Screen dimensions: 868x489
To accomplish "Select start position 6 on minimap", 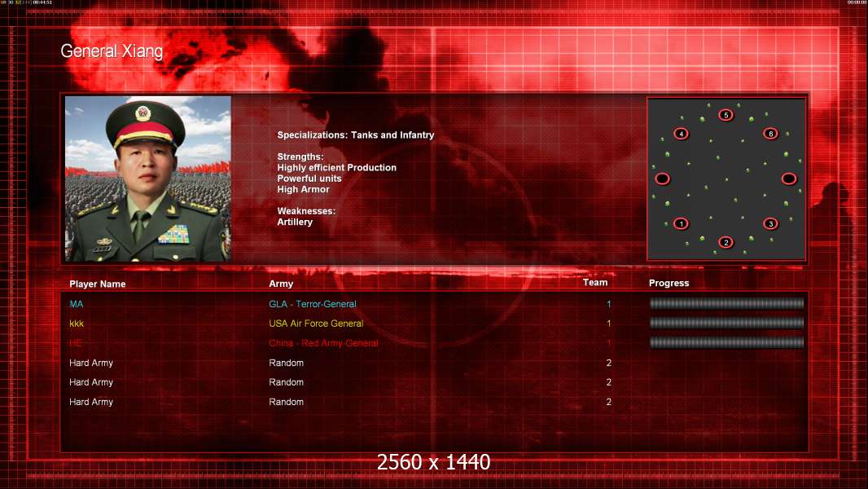I will coord(770,134).
